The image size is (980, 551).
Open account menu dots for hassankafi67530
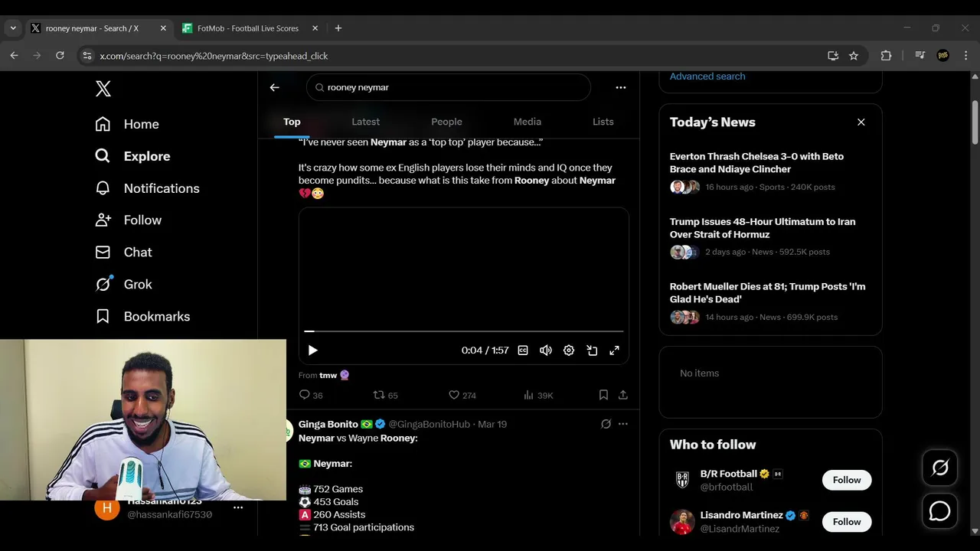(x=238, y=507)
